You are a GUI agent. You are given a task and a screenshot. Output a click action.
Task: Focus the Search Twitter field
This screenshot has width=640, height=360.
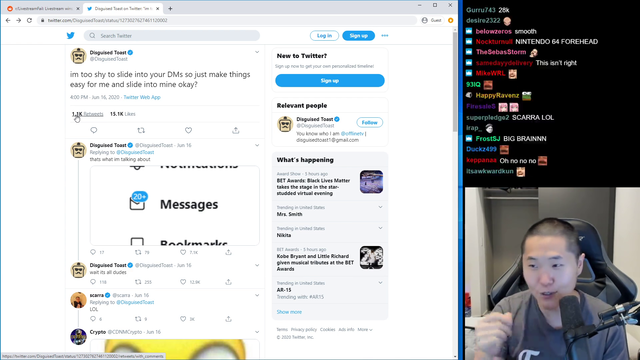[x=172, y=36]
